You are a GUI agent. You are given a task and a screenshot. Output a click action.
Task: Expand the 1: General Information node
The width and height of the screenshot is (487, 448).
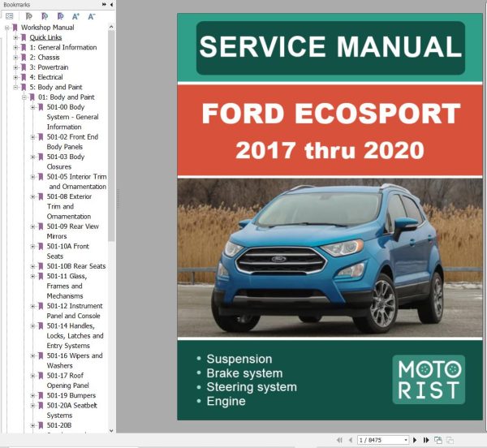[x=15, y=48]
